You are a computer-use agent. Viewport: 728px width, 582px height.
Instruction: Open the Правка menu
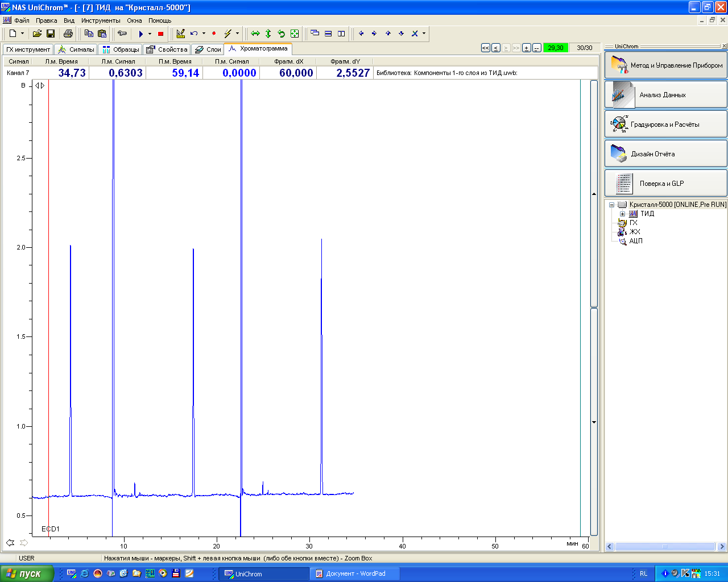point(47,20)
